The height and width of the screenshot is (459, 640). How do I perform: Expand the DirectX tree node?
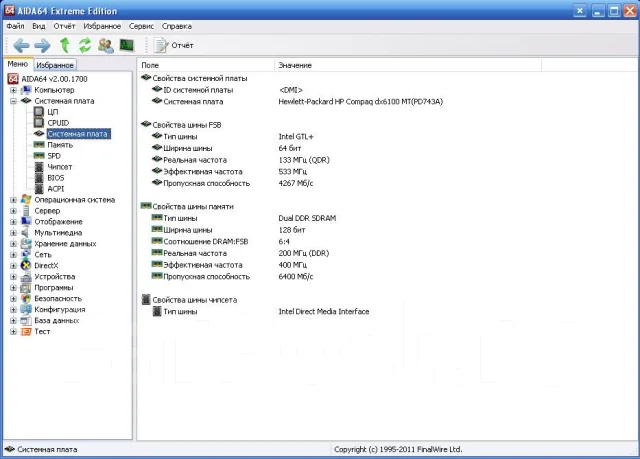(13, 266)
